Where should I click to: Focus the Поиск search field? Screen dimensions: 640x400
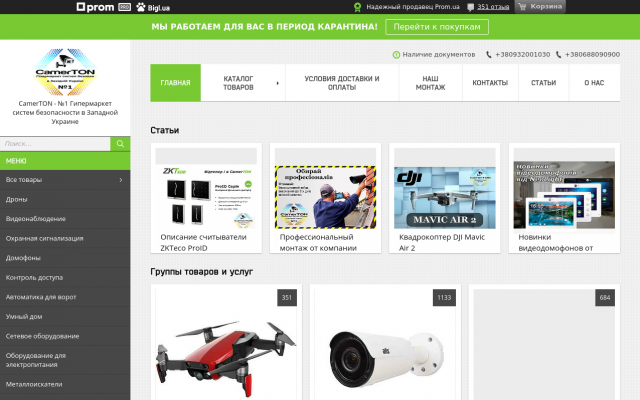point(55,144)
